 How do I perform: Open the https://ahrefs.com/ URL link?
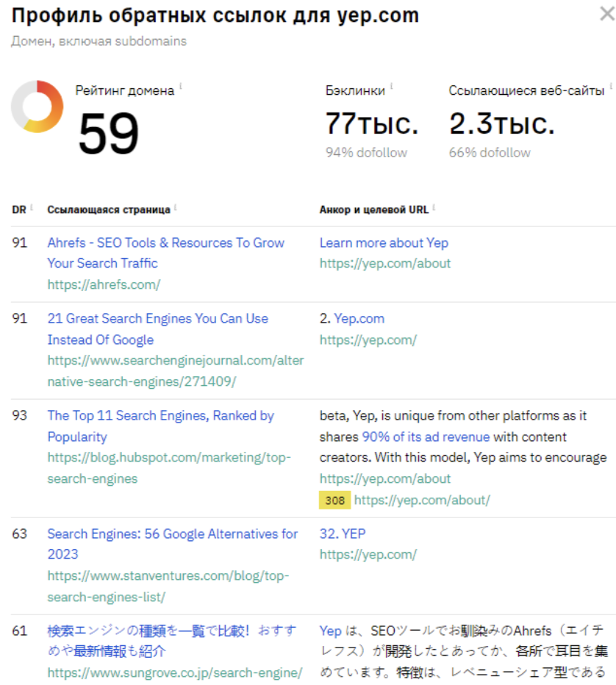(x=104, y=285)
